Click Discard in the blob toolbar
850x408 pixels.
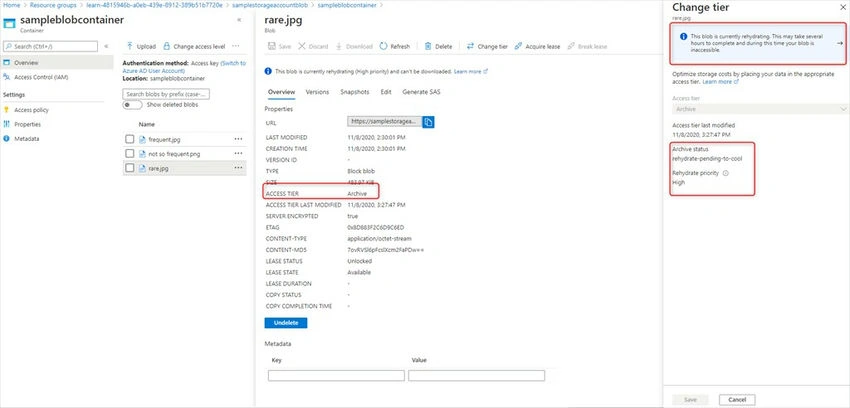313,47
